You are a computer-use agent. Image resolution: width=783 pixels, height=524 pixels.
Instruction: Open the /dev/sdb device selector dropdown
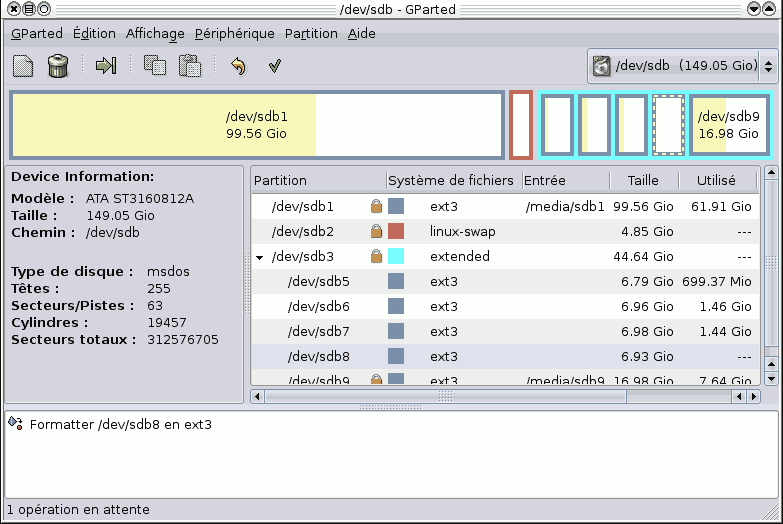[682, 67]
